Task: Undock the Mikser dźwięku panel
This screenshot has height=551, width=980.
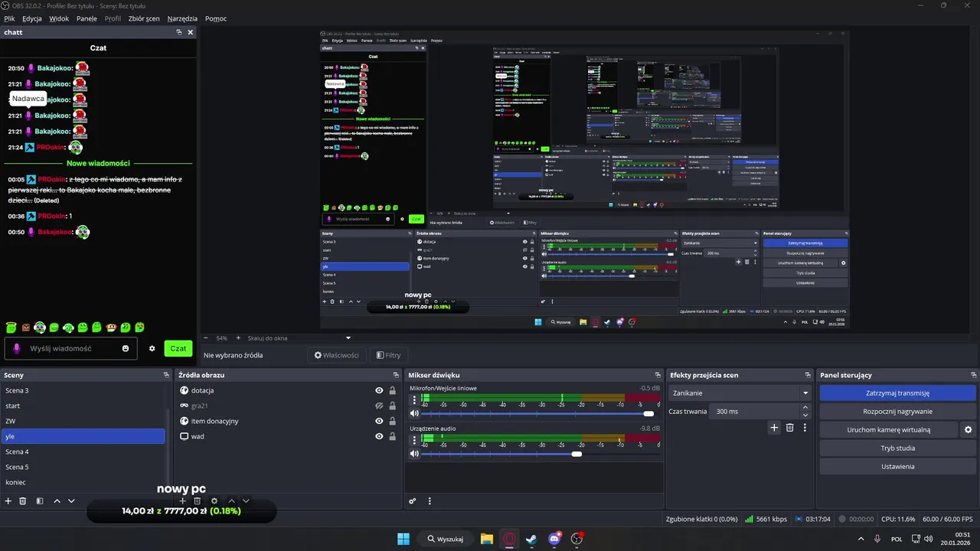Action: (x=658, y=375)
